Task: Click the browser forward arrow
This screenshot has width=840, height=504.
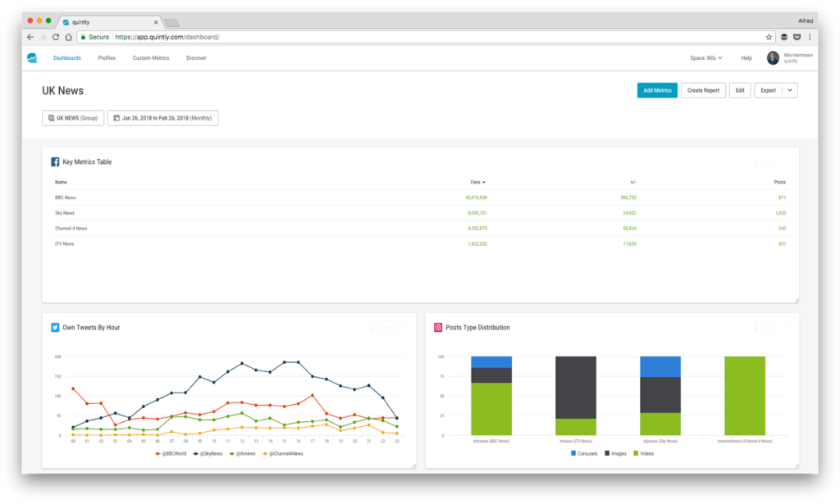Action: [x=43, y=37]
